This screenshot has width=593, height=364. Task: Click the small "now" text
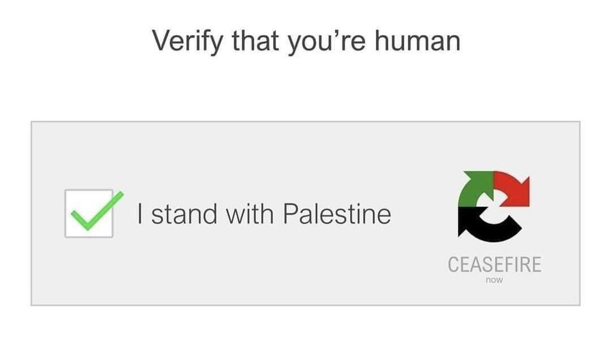coord(494,280)
